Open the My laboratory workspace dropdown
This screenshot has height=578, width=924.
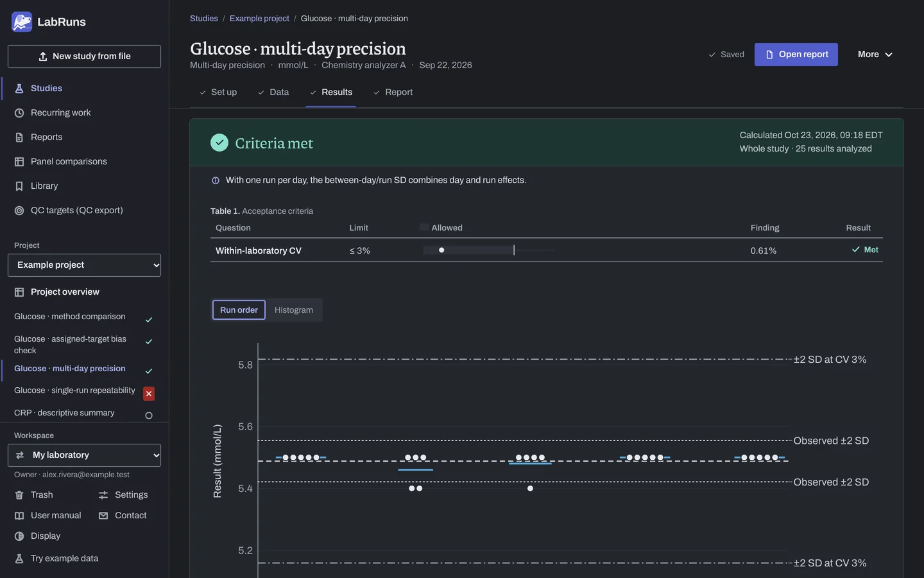(x=84, y=455)
